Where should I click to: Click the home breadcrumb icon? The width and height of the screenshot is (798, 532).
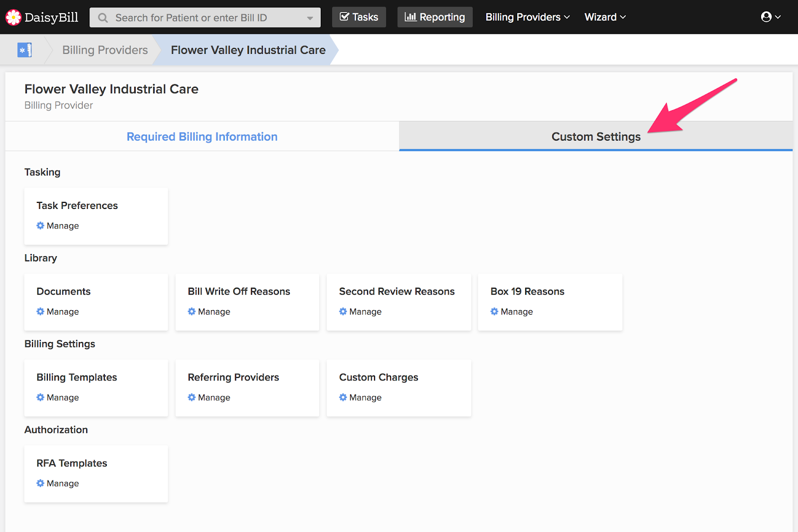click(x=24, y=50)
